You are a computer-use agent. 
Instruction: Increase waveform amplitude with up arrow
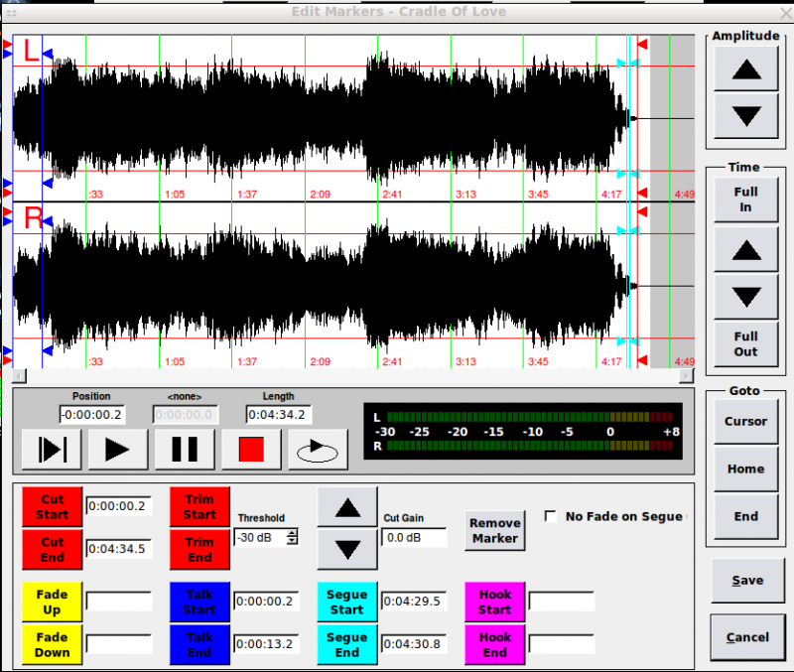(745, 69)
